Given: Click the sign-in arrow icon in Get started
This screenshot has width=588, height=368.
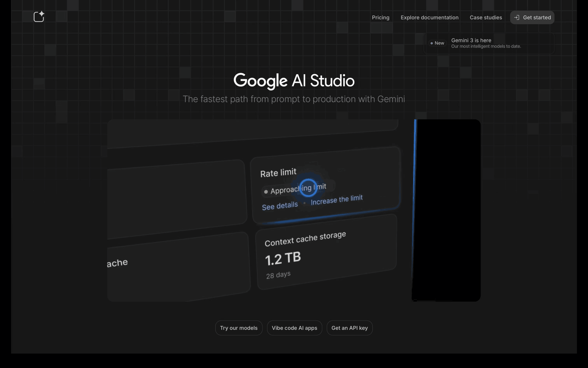Looking at the screenshot, I should [517, 17].
